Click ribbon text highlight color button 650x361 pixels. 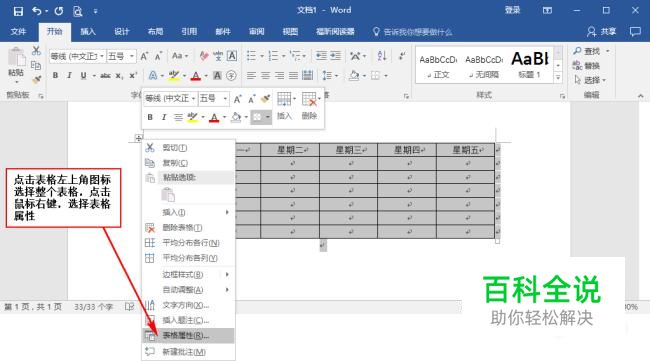pyautogui.click(x=174, y=76)
